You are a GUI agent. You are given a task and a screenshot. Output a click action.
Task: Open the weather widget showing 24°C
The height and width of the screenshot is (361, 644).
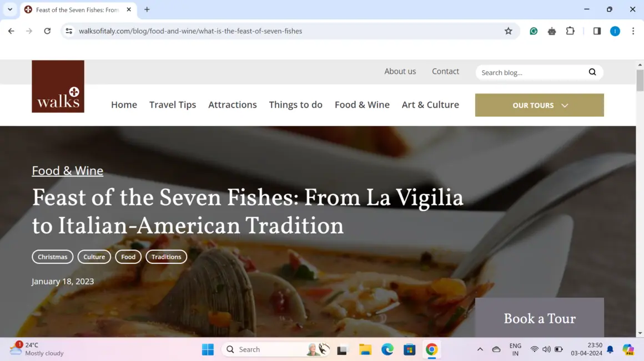pyautogui.click(x=37, y=349)
